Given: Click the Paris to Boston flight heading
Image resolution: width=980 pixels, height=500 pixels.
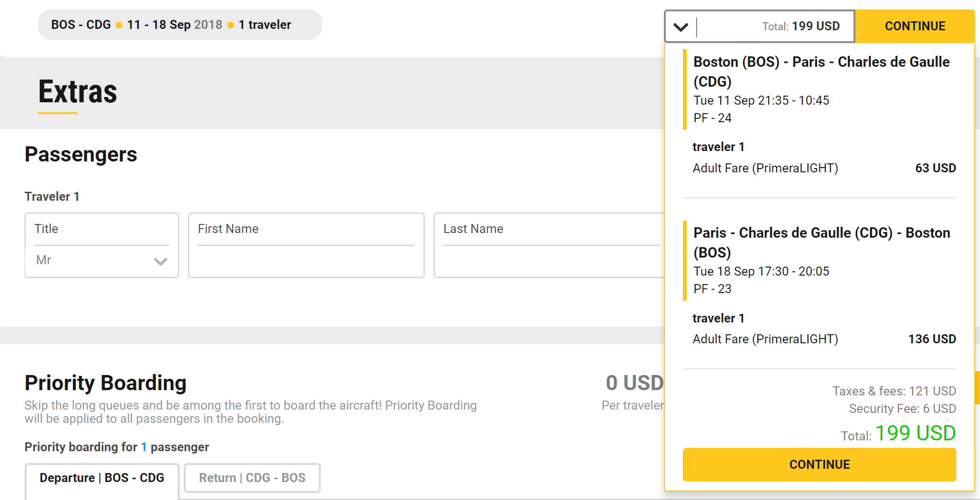Looking at the screenshot, I should tap(821, 242).
